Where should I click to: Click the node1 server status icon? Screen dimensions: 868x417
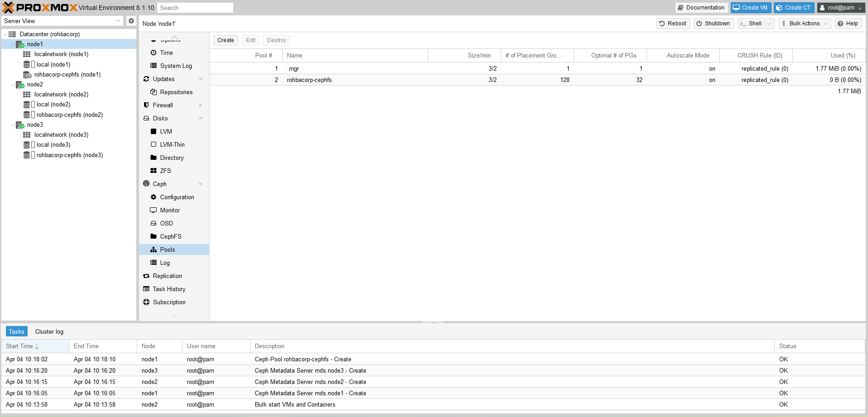20,44
